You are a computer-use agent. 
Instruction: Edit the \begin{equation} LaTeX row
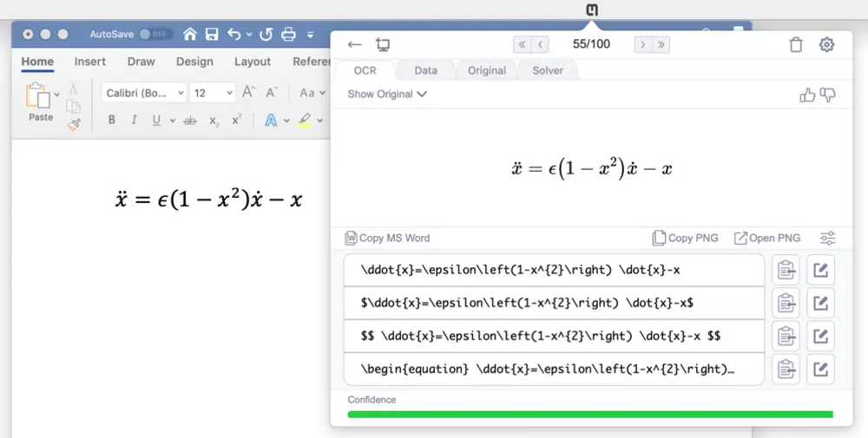point(820,369)
